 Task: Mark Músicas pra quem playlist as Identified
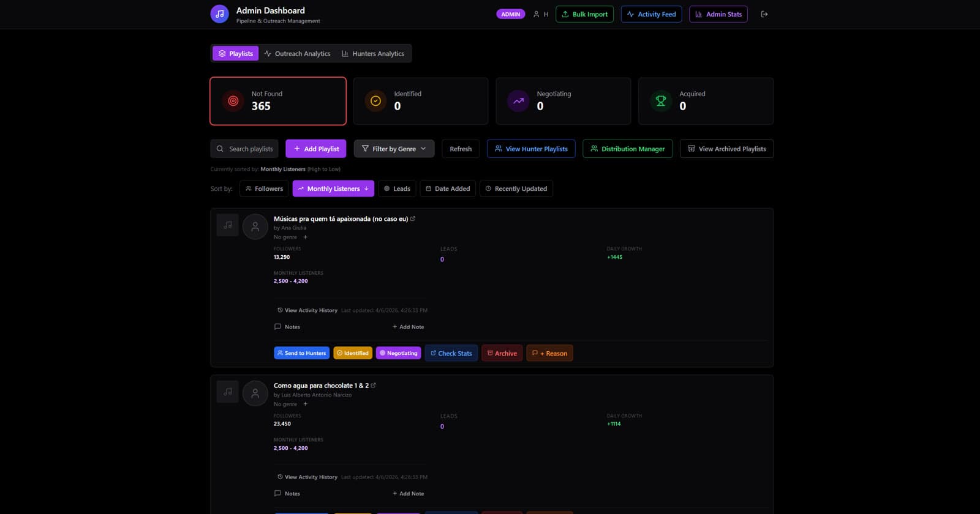353,353
